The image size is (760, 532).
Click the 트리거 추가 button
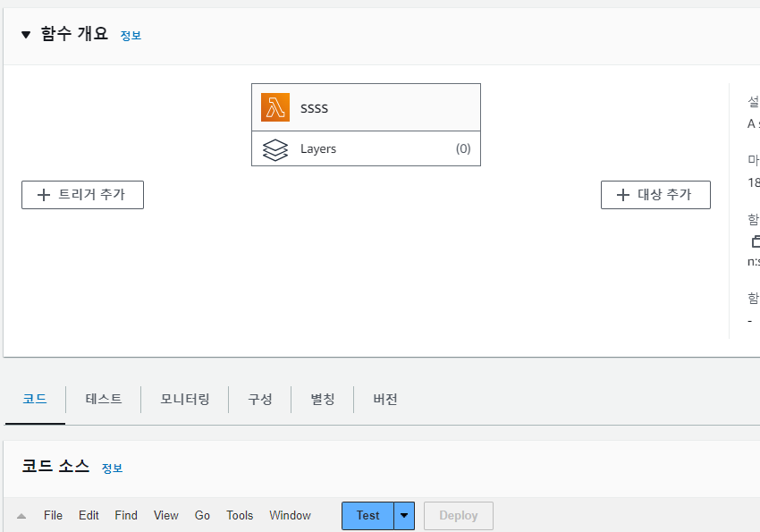pyautogui.click(x=82, y=195)
